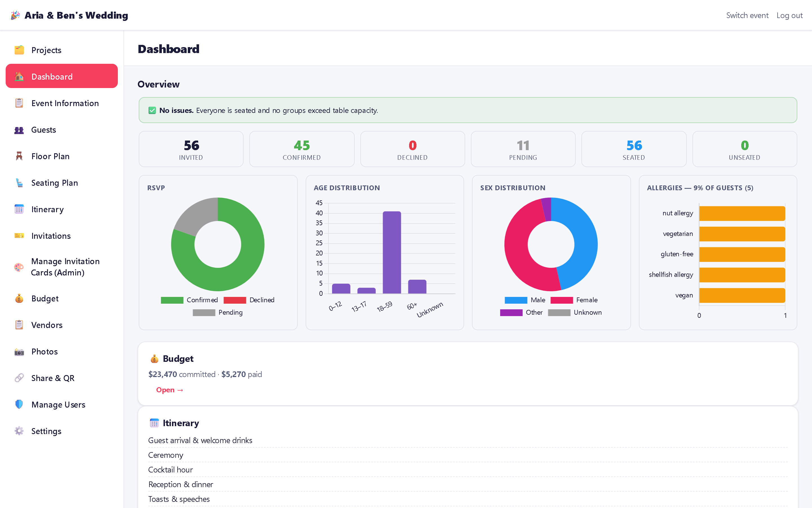This screenshot has width=812, height=508.
Task: Click the Switch event link
Action: pos(747,16)
